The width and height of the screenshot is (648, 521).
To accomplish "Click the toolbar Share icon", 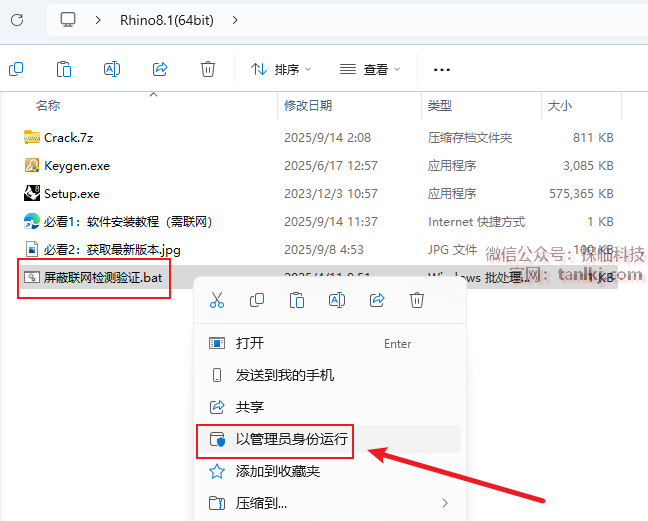I will [x=160, y=69].
